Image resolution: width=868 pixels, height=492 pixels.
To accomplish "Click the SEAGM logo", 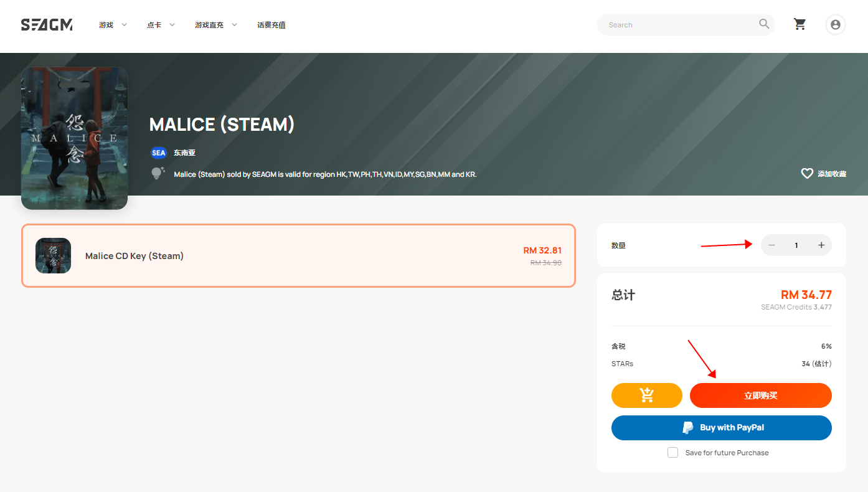I will point(47,25).
